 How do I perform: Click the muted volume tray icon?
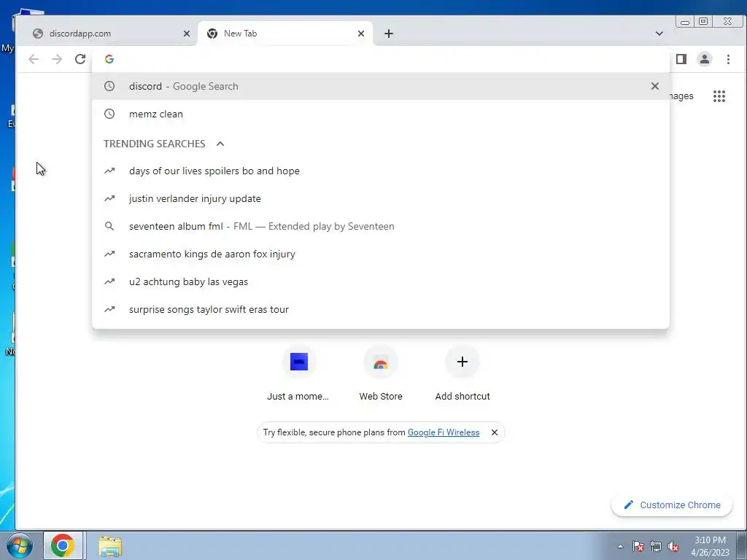(x=673, y=546)
